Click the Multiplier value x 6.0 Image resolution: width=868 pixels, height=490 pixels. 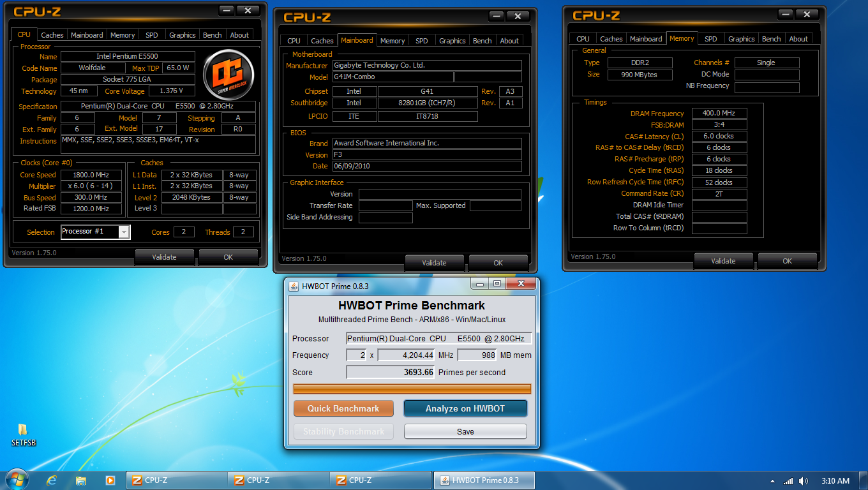[x=91, y=186]
